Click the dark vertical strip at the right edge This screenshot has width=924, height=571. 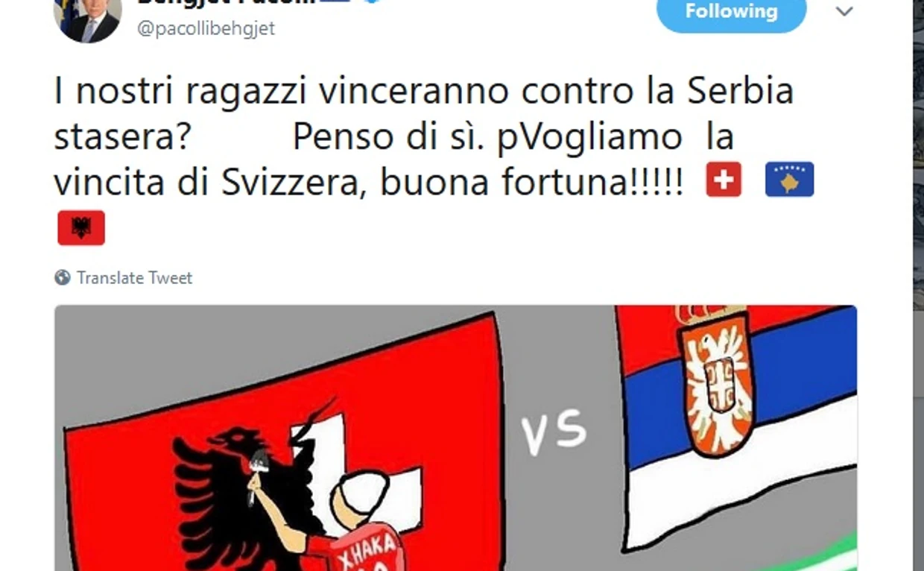[x=918, y=285]
